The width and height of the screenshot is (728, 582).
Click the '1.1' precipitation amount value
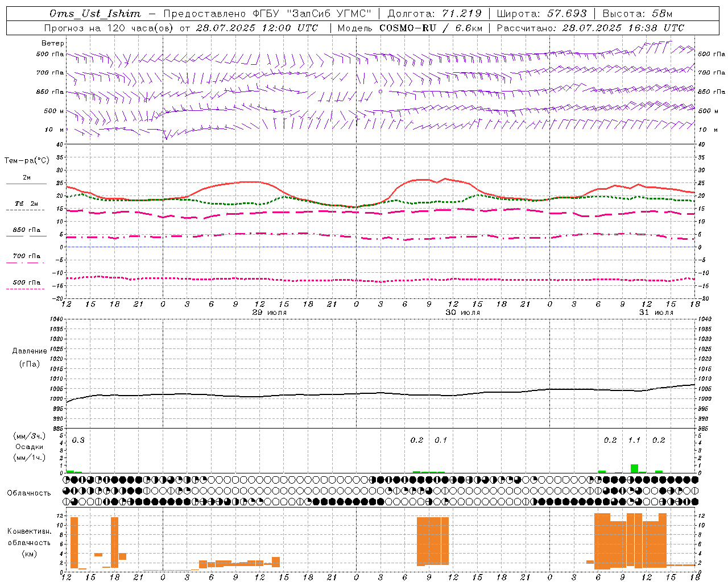634,440
